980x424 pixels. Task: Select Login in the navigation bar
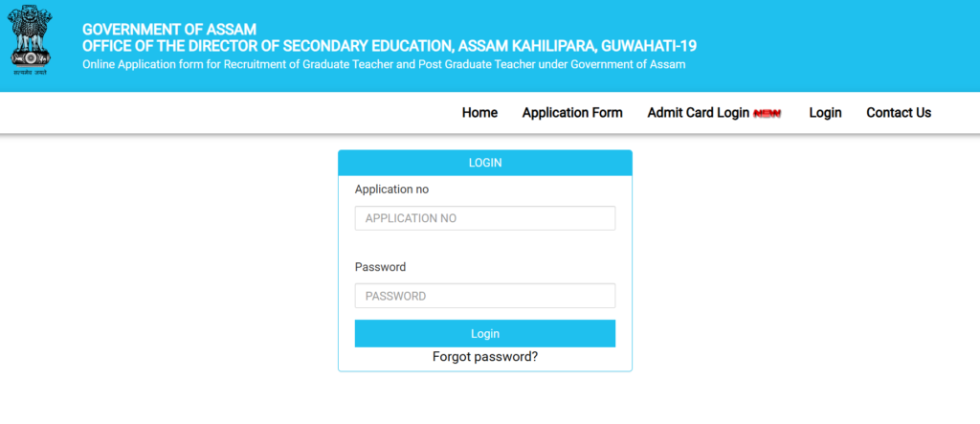[825, 113]
